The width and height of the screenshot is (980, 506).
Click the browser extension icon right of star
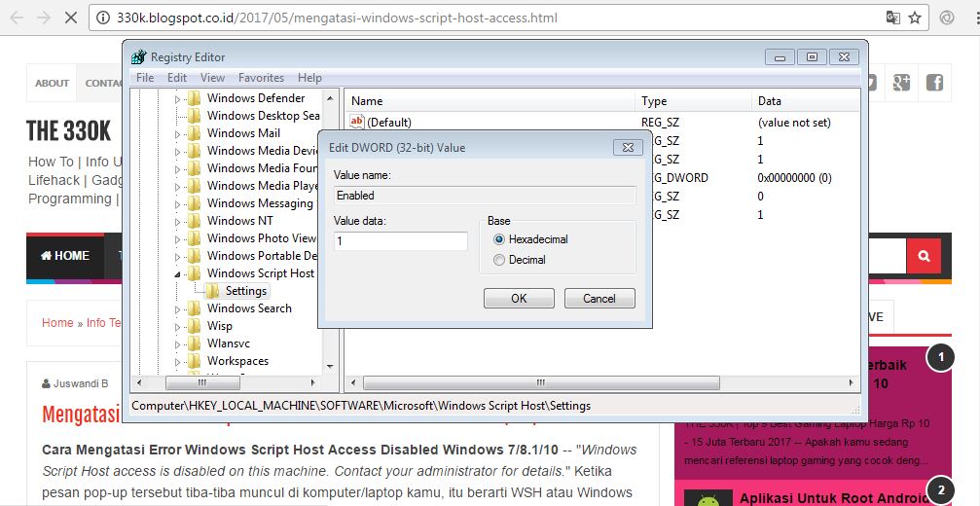click(x=947, y=18)
